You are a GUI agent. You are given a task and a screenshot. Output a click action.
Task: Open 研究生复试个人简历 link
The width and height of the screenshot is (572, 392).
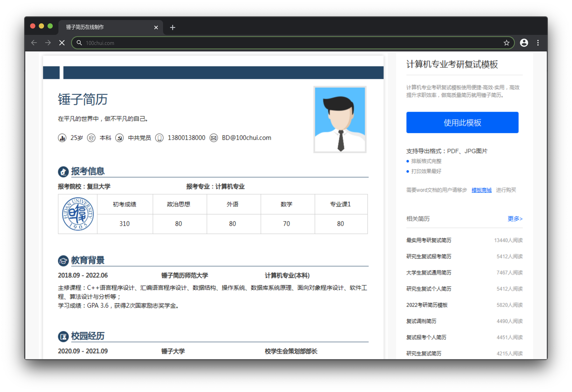point(429,289)
